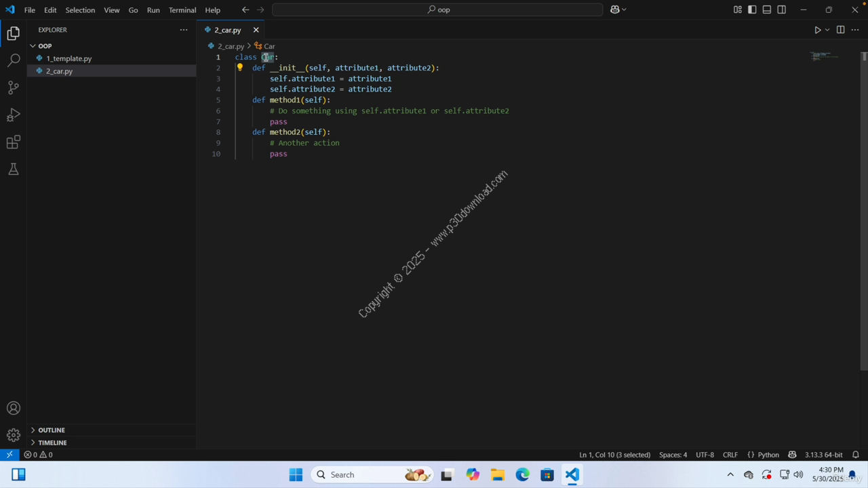Image resolution: width=868 pixels, height=488 pixels.
Task: Show errors and warnings in status bar
Action: tap(38, 455)
